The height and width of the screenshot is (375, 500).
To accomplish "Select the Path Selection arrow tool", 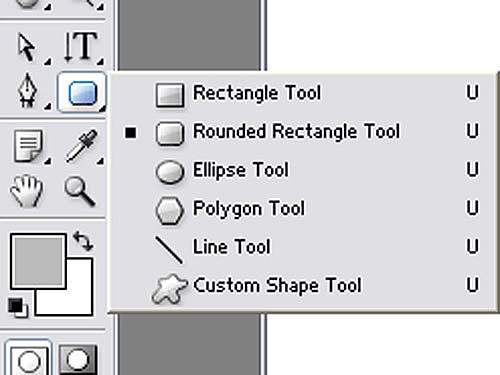I will point(28,47).
